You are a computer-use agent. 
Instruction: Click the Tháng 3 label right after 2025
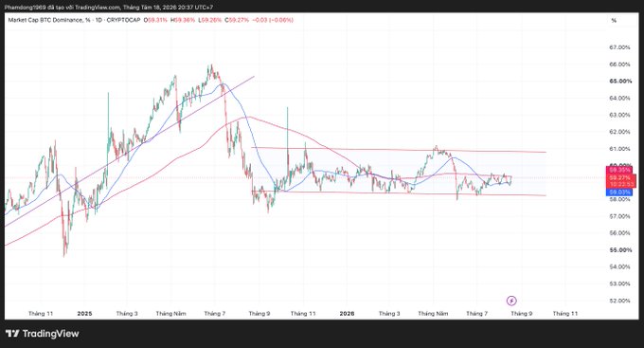[127, 314]
